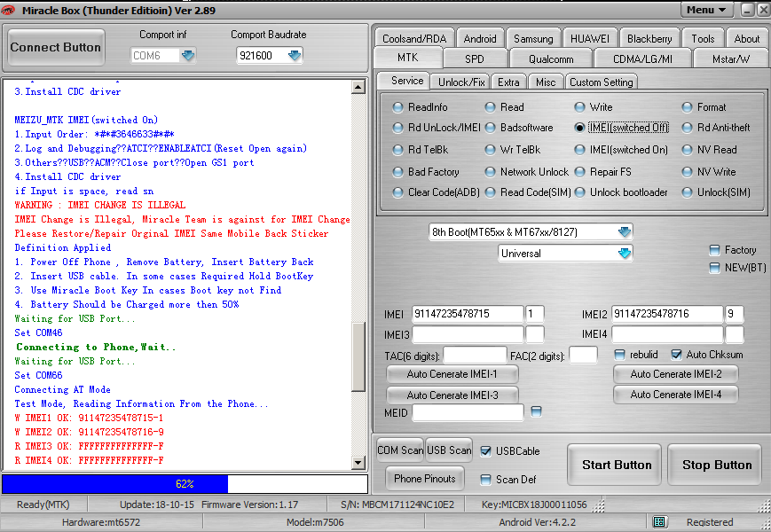771x532 pixels.
Task: Click the IMEI4 input field
Action: tap(667, 334)
